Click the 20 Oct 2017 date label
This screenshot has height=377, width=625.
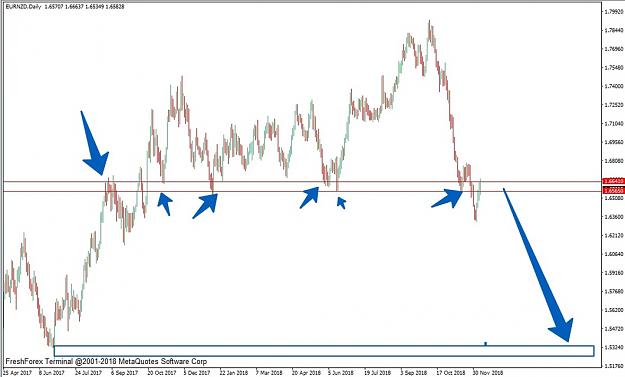coord(161,373)
